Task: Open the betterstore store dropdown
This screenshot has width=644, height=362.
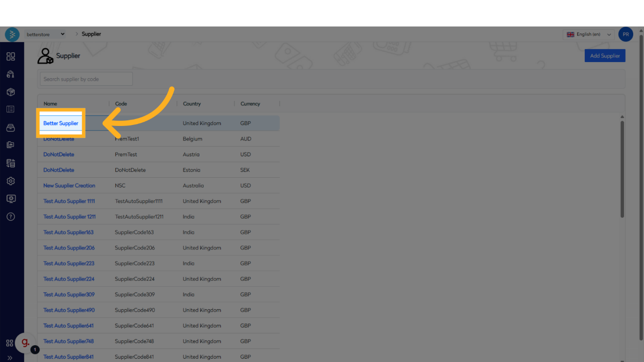Action: tap(46, 34)
